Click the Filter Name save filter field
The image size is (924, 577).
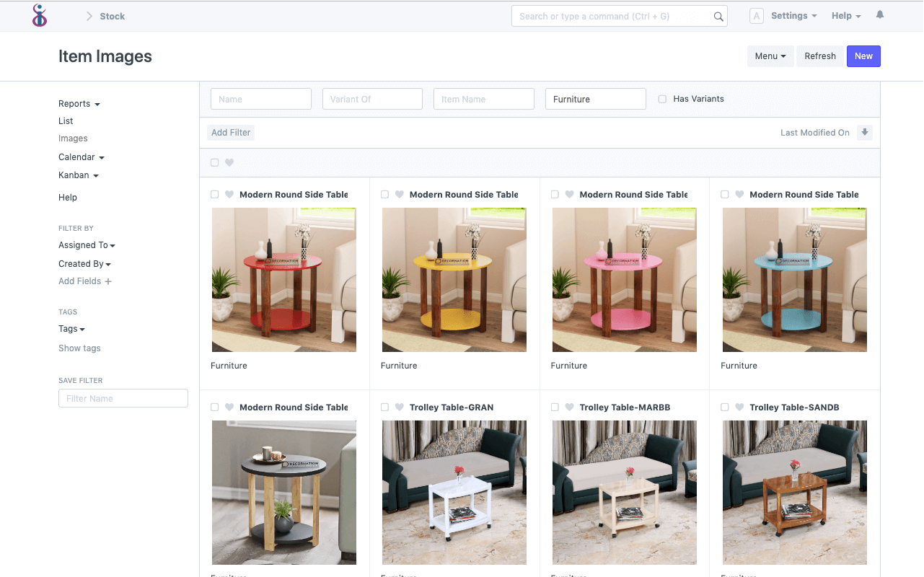click(123, 398)
